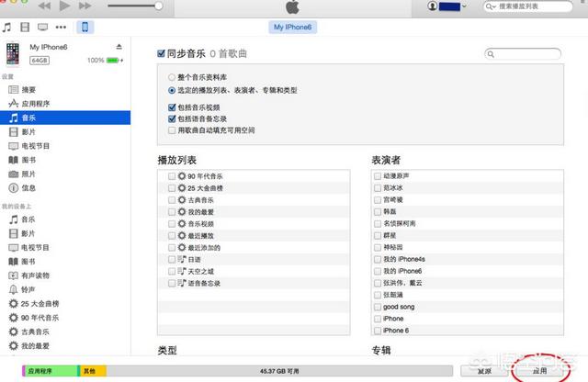Click the iPhone device icon in toolbar
This screenshot has height=382, width=588.
[x=85, y=28]
